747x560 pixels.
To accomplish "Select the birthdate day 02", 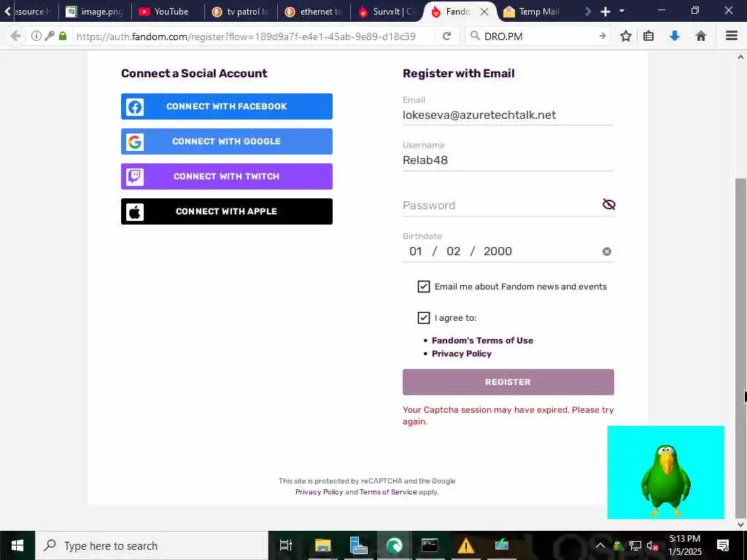I will [453, 252].
